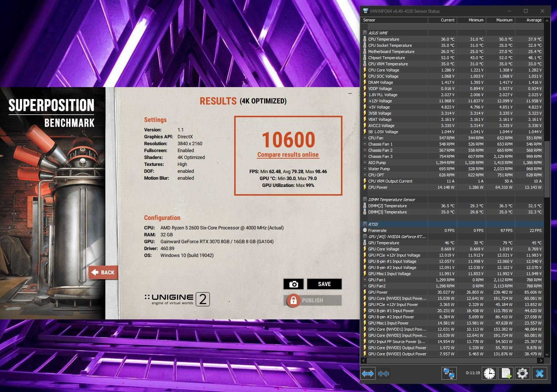Click the RESULTS (4K OPTIMIZED) heading
This screenshot has height=392, width=557.
pyautogui.click(x=243, y=101)
